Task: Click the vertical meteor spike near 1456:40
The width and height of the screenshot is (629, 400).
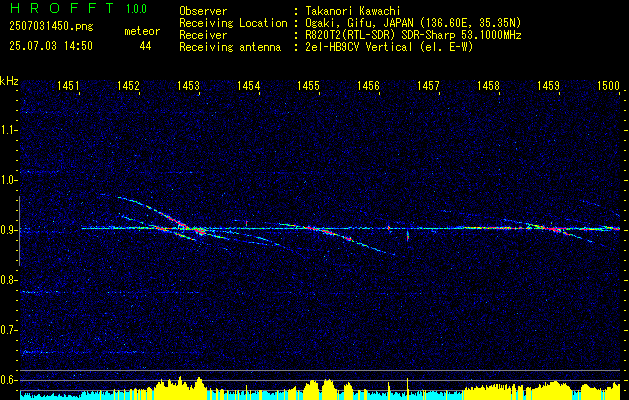Action: [408, 235]
